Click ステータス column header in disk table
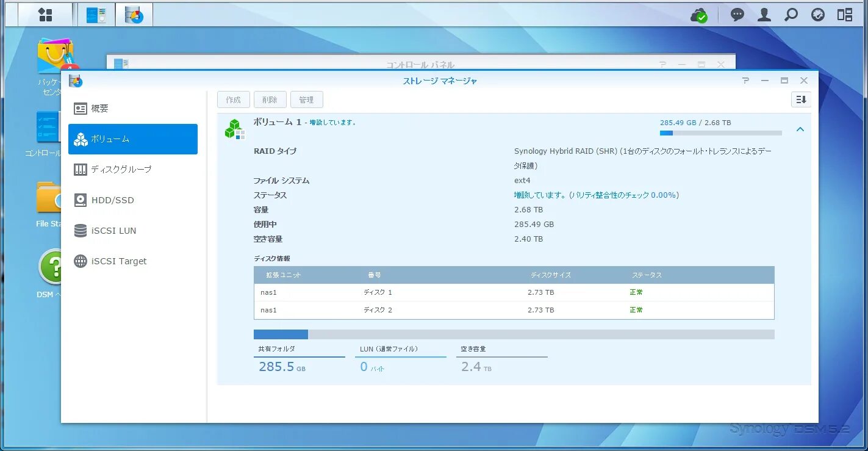This screenshot has height=451, width=868. coord(647,275)
